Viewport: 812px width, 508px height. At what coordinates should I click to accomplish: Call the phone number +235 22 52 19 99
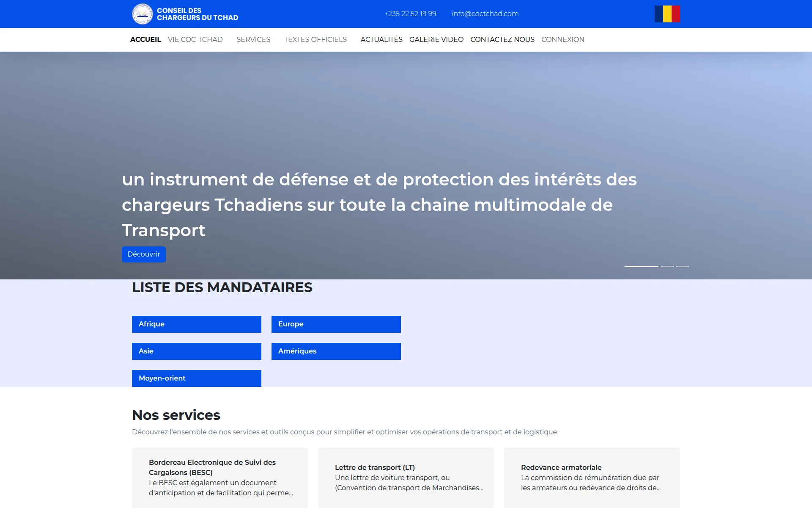coord(410,14)
